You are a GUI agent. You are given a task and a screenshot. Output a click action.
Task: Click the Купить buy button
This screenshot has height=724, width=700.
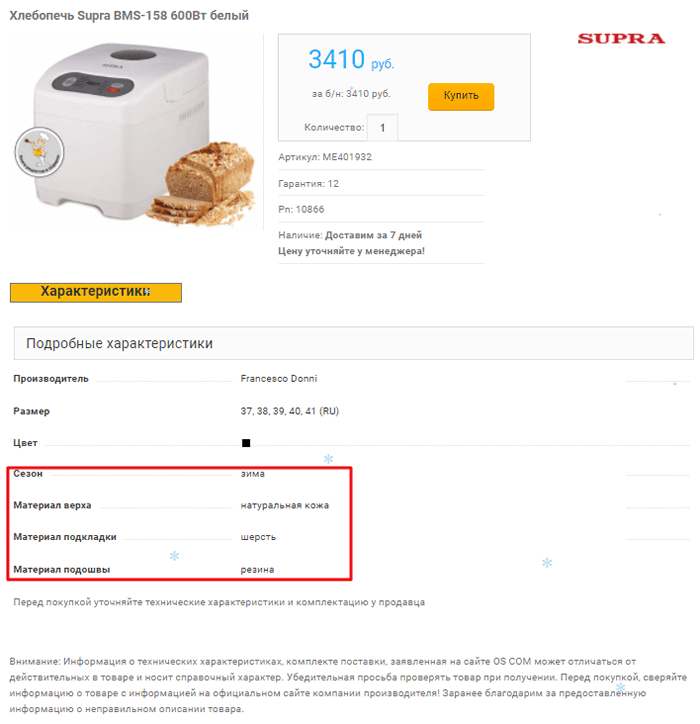(461, 96)
